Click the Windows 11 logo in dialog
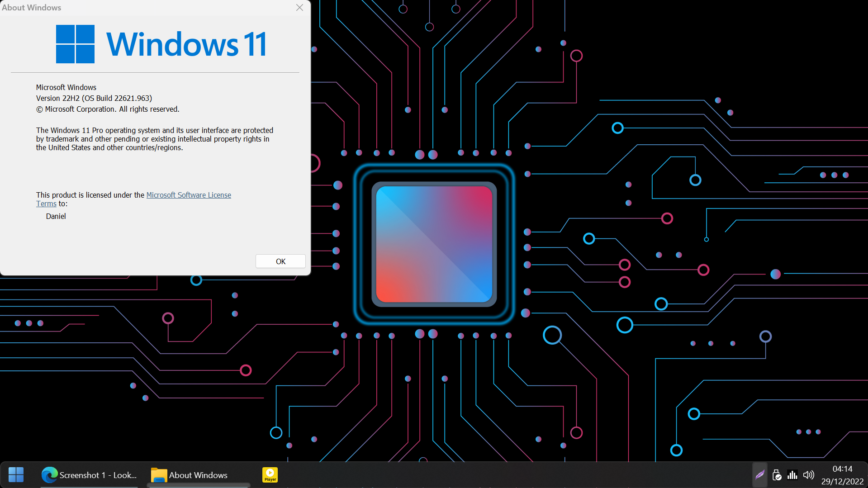The image size is (868, 488). tap(161, 44)
